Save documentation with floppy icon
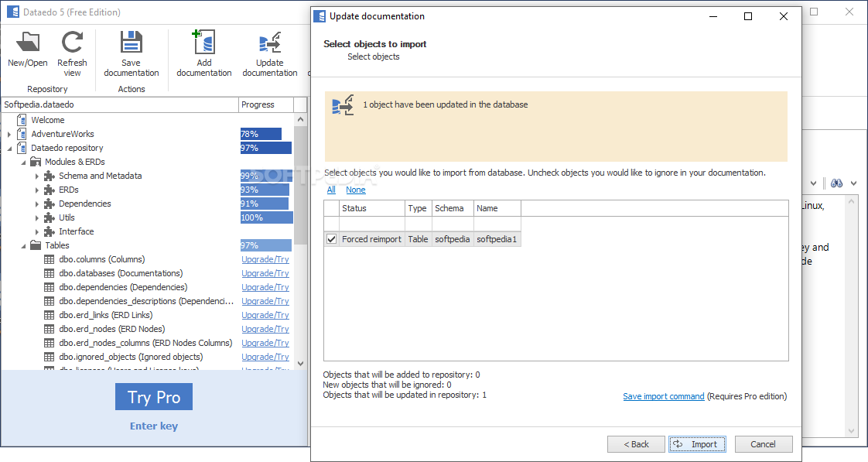868x462 pixels. click(132, 53)
